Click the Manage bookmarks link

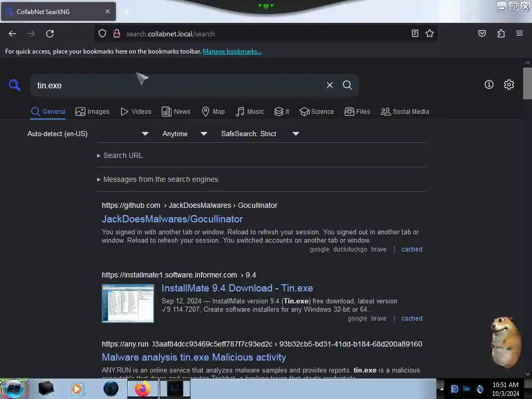(x=232, y=51)
